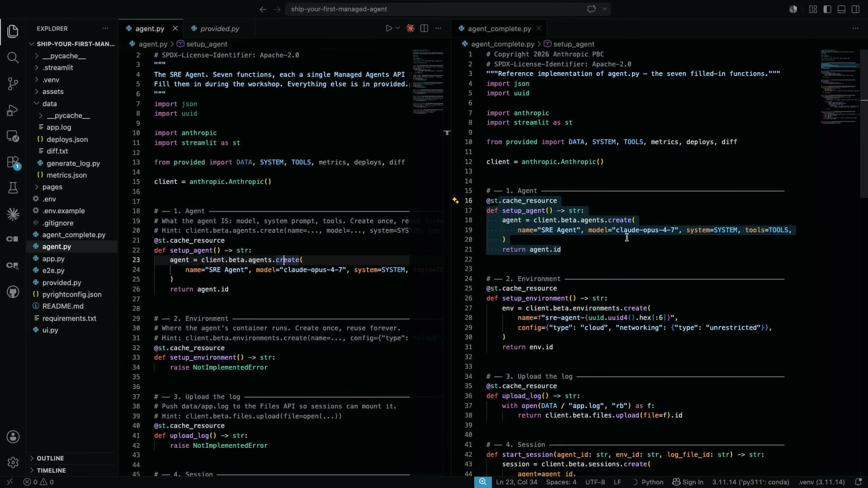Screen dimensions: 868x488
Task: Open remote window indicator in status bar
Action: click(9, 482)
